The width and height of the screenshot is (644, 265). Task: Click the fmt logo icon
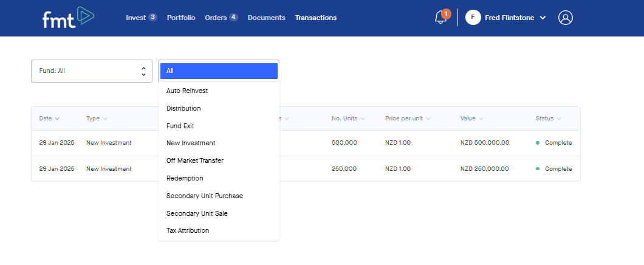pyautogui.click(x=68, y=18)
